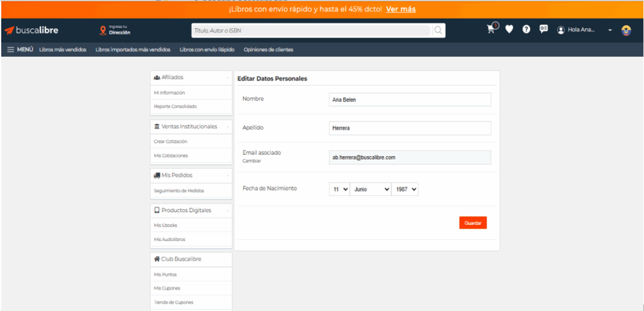Click the location pin Dirección icon

click(x=103, y=30)
